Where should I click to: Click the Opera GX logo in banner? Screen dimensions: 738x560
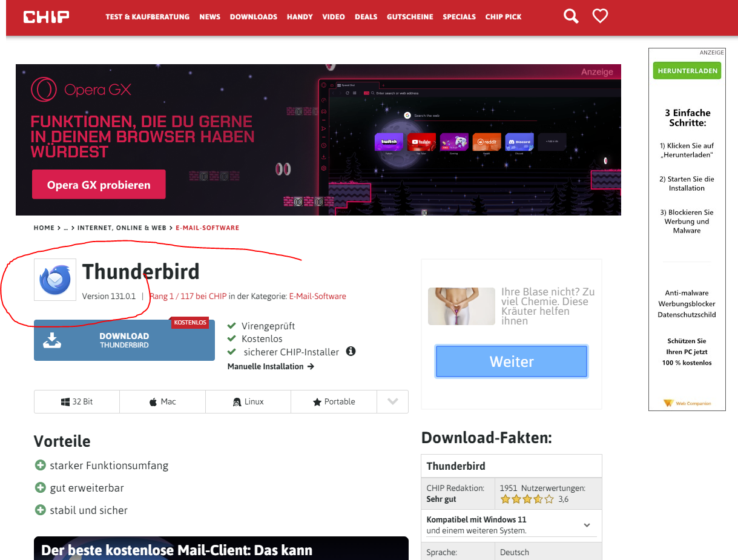(81, 90)
